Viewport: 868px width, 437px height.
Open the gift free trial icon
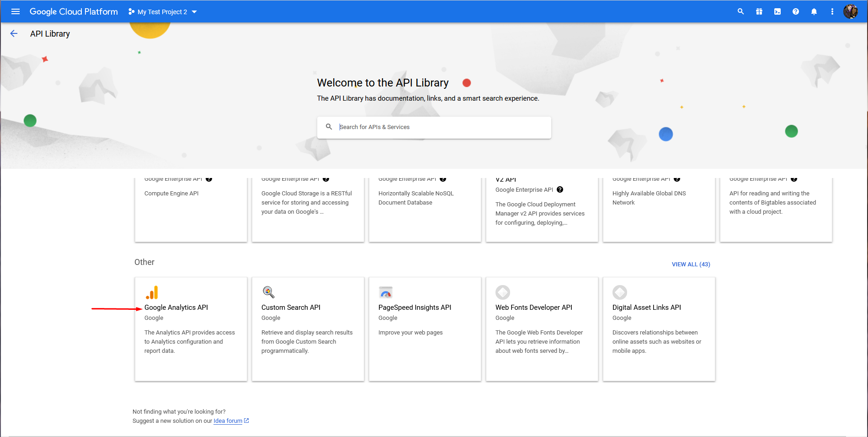[759, 12]
